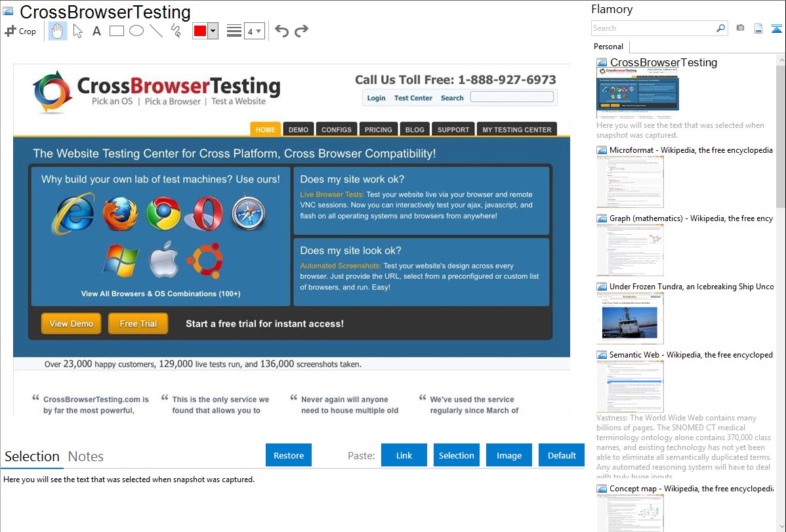The height and width of the screenshot is (532, 786).
Task: Click the camera capture icon
Action: pos(740,28)
